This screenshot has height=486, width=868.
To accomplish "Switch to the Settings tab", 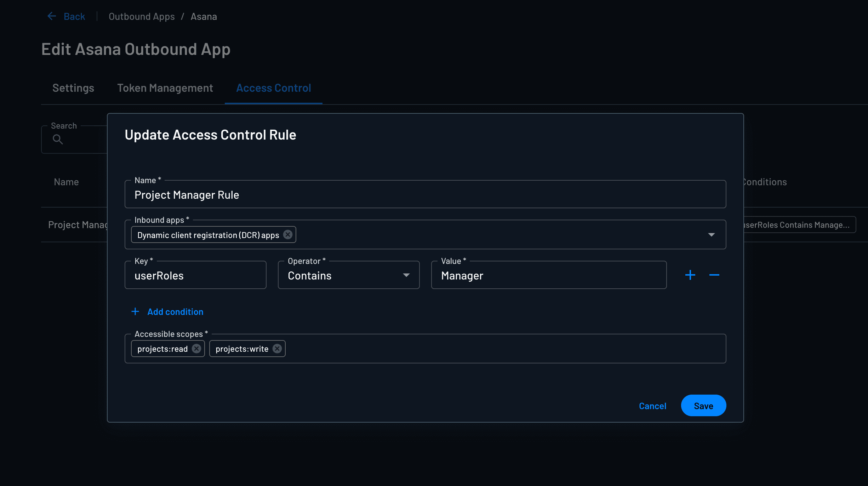I will click(73, 88).
